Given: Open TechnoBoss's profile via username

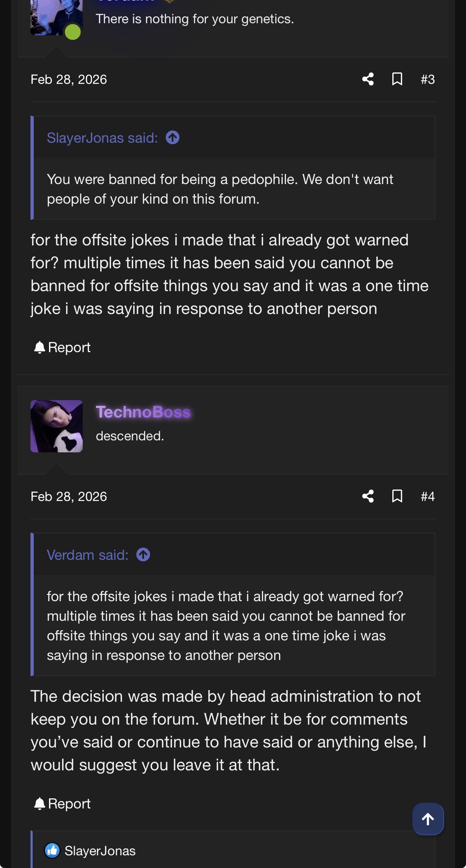Looking at the screenshot, I should point(143,412).
